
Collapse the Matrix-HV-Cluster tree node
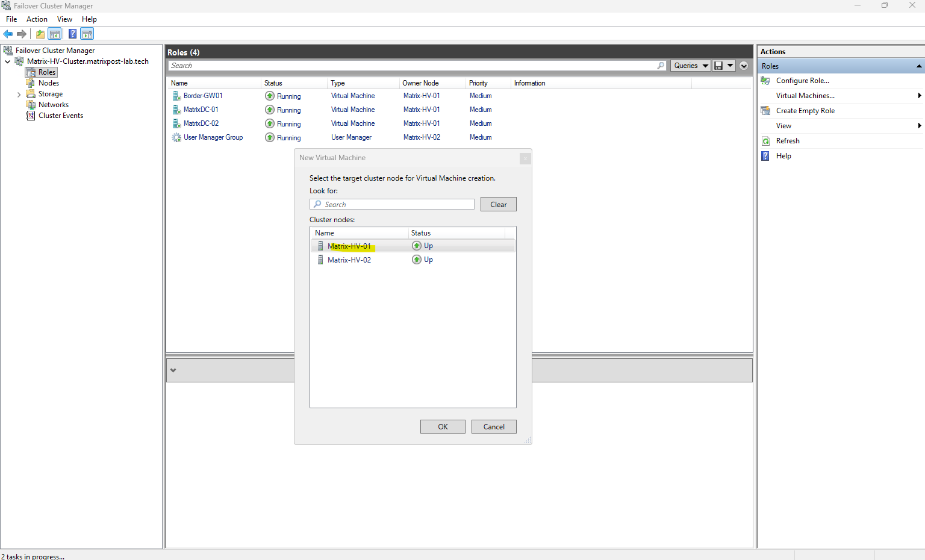pos(7,61)
